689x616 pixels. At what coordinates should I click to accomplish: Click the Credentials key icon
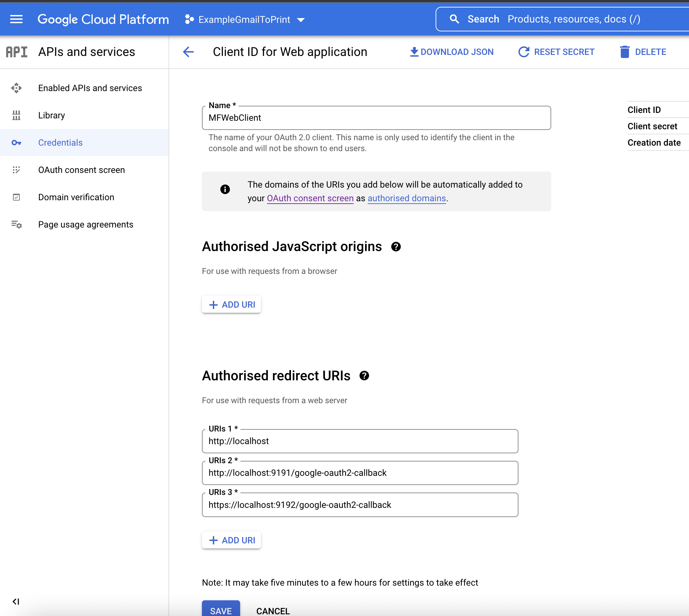(x=16, y=143)
